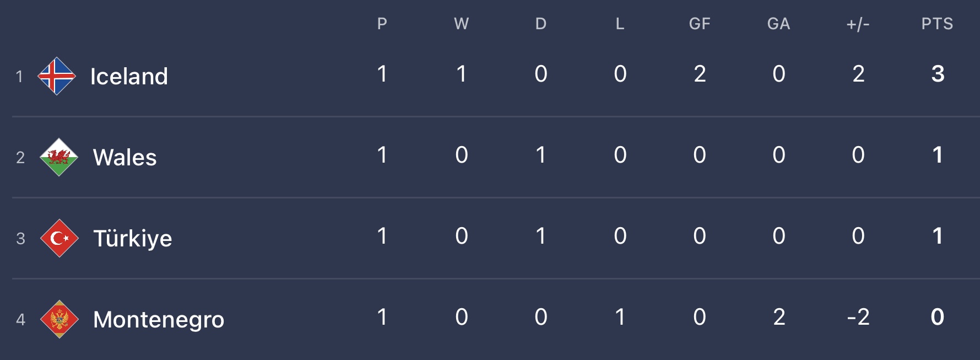Screen dimensions: 980x360
Task: Select the Montenegro team name
Action: pyautogui.click(x=159, y=319)
